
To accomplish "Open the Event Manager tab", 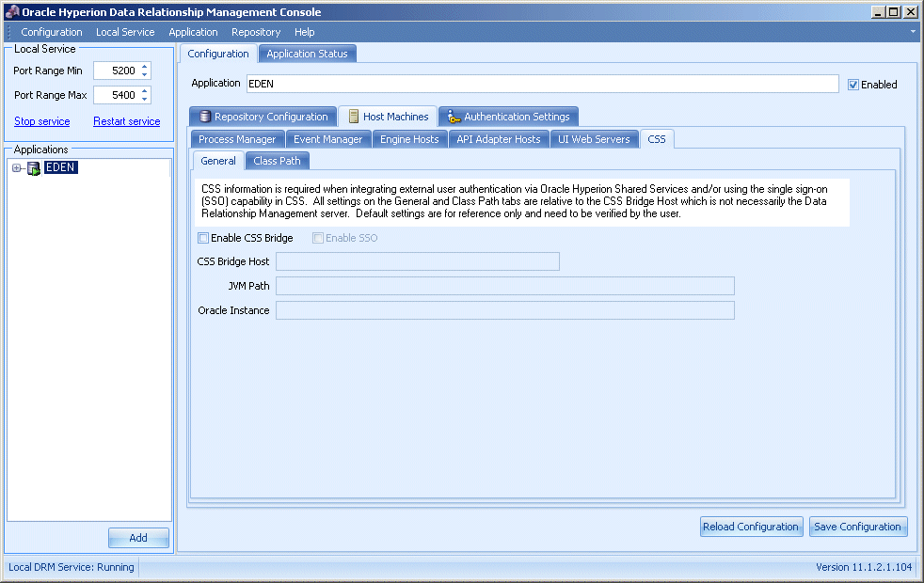I will [x=328, y=139].
